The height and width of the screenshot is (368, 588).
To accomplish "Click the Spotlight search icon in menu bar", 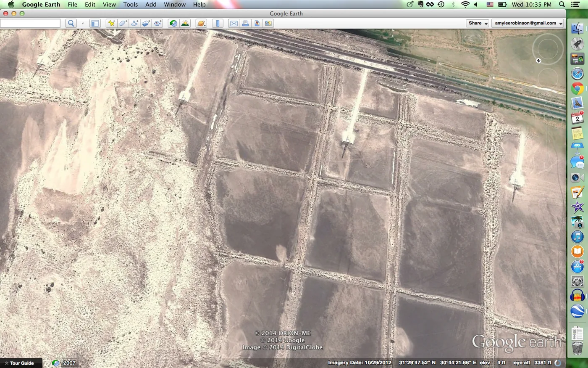I will pos(562,4).
